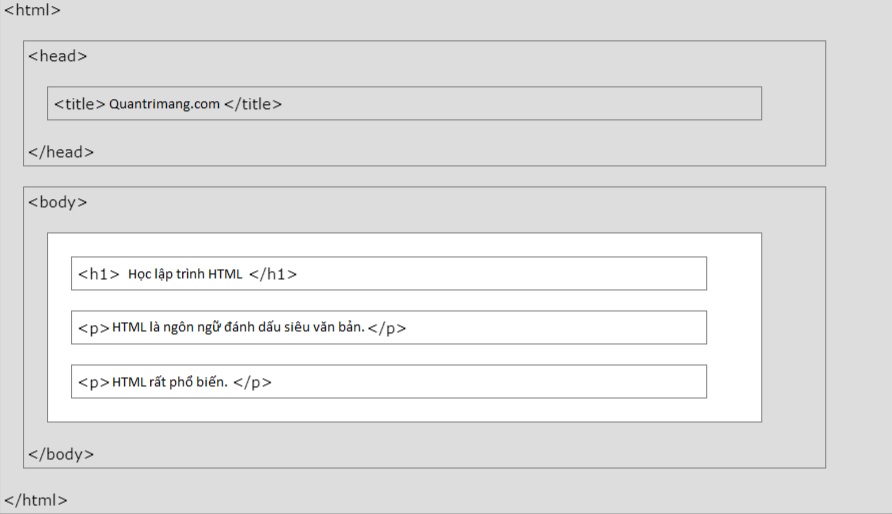Click </p> tag after 'HTML rất phổ biến.'
Screen dimensions: 892x514
click(252, 382)
